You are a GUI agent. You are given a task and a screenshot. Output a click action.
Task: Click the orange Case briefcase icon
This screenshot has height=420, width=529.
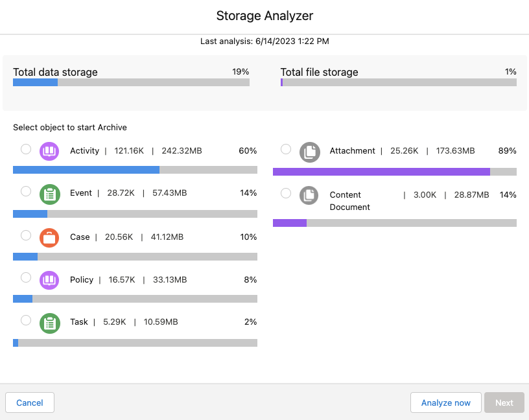pos(50,238)
